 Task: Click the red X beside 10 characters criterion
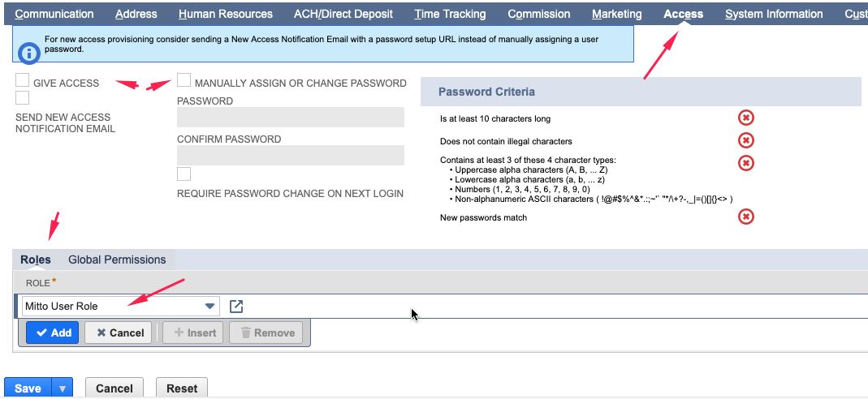(x=745, y=118)
